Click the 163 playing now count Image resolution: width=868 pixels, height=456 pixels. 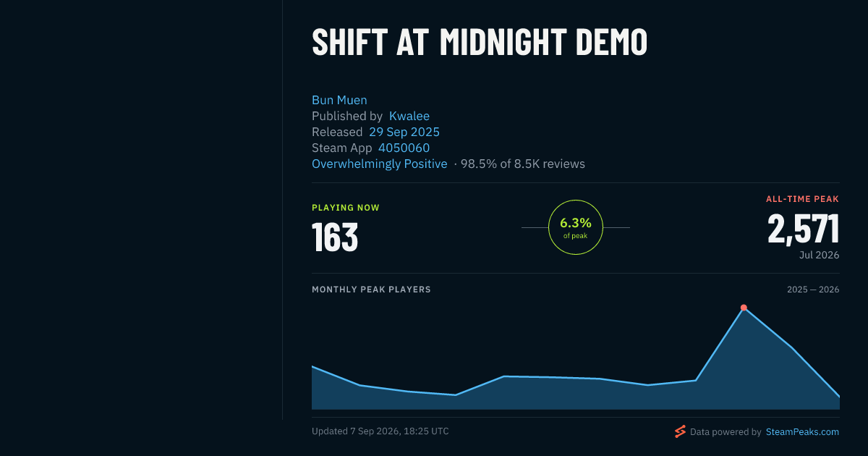335,237
